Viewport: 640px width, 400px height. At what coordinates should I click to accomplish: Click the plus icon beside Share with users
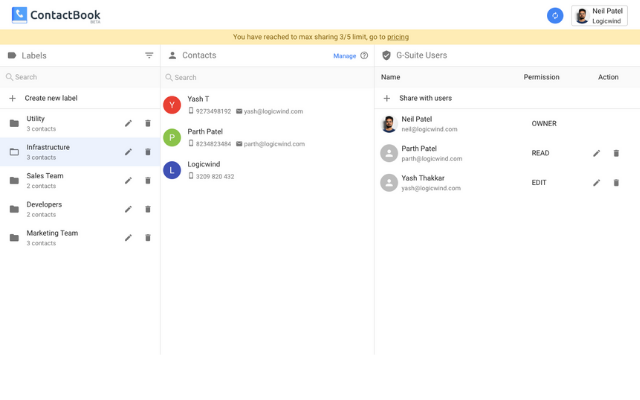[387, 98]
